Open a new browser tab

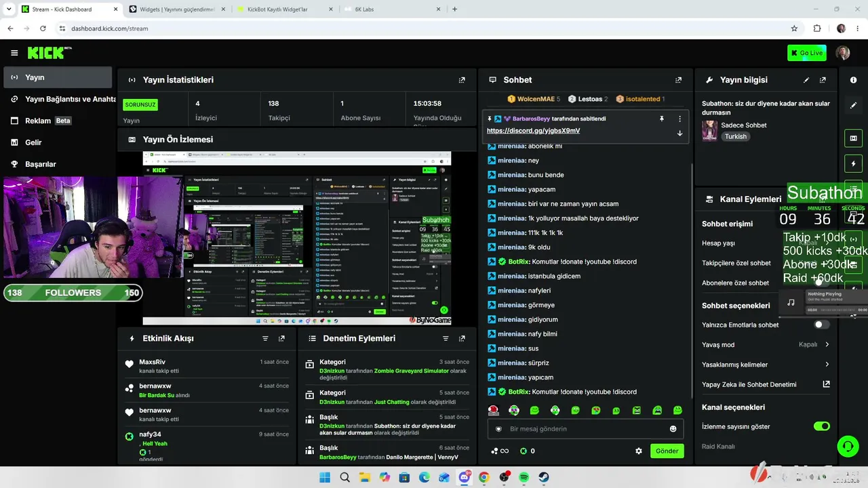click(x=454, y=9)
